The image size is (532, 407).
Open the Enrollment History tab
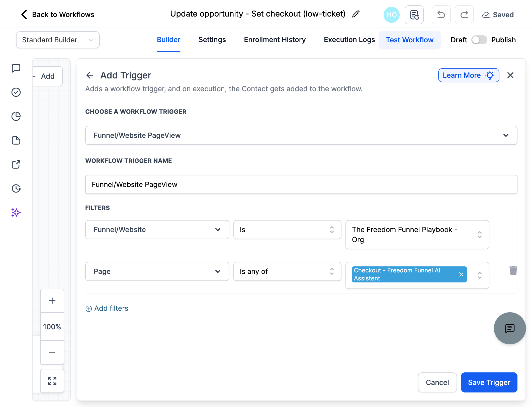tap(275, 40)
